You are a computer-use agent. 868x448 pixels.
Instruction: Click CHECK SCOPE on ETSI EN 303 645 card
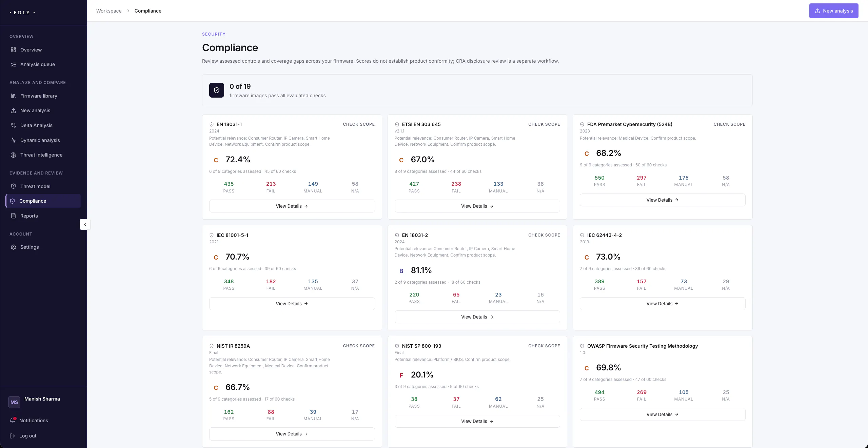pos(544,124)
